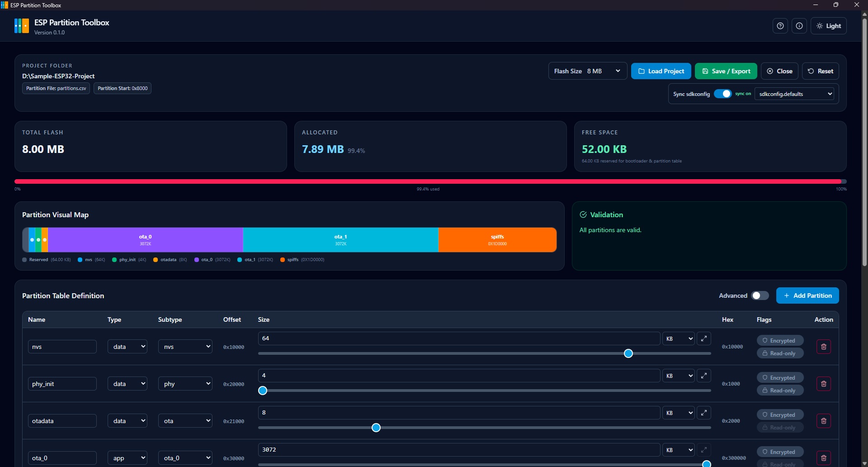Open KB unit dropdown for nvs size
This screenshot has height=467, width=868.
(x=679, y=338)
